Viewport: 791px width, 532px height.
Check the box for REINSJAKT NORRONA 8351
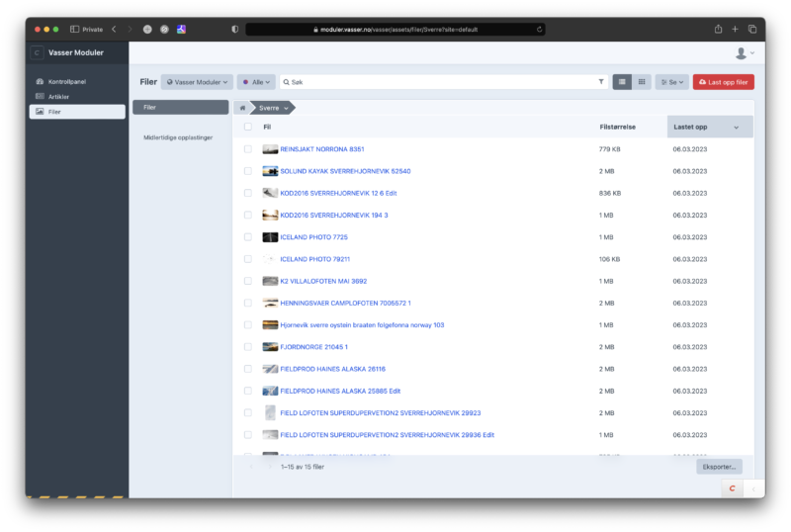point(248,149)
